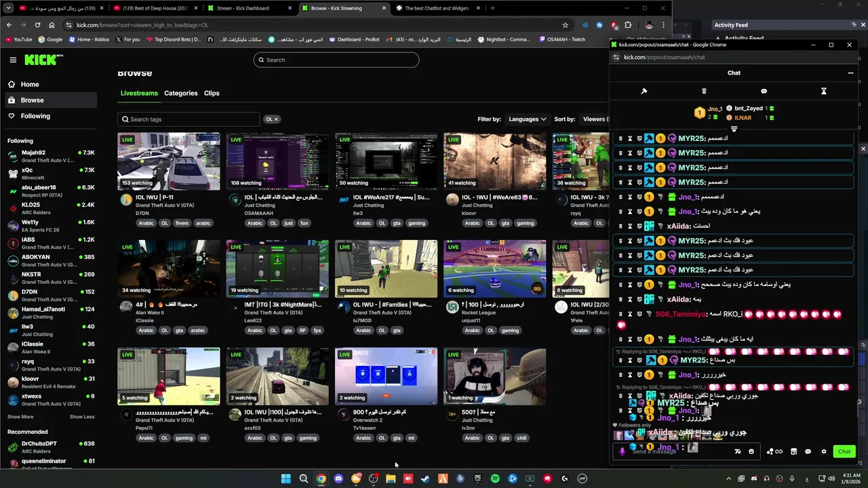Click the taskbar Search magnifier

point(304,479)
